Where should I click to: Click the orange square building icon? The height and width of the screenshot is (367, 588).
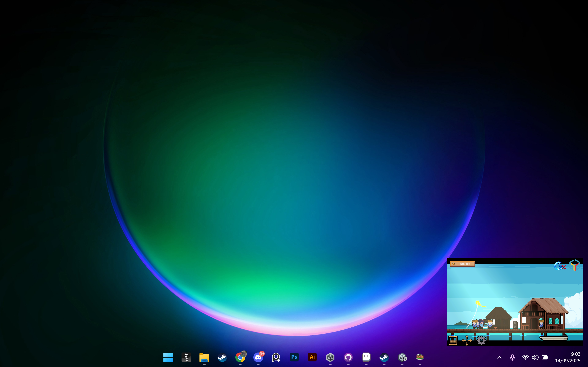[453, 340]
